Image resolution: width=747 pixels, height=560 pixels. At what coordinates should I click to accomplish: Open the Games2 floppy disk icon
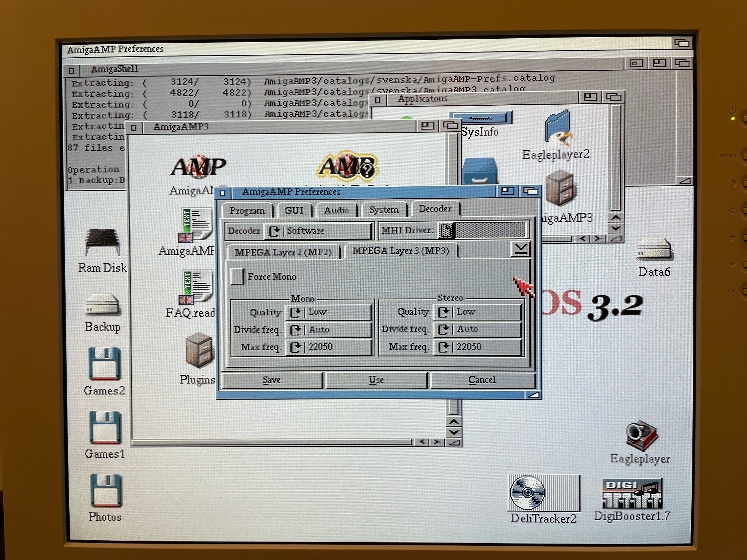point(104,364)
